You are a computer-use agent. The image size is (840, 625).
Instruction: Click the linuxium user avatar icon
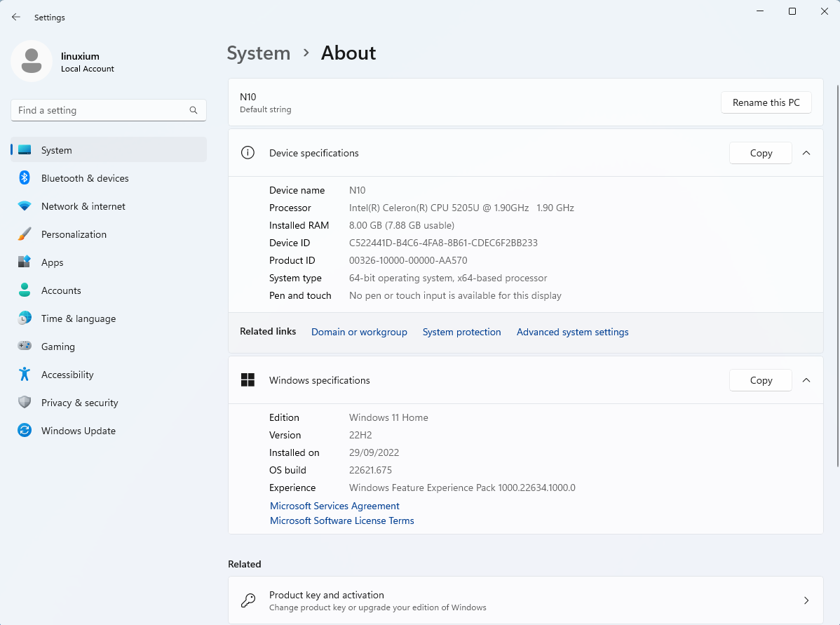(32, 61)
